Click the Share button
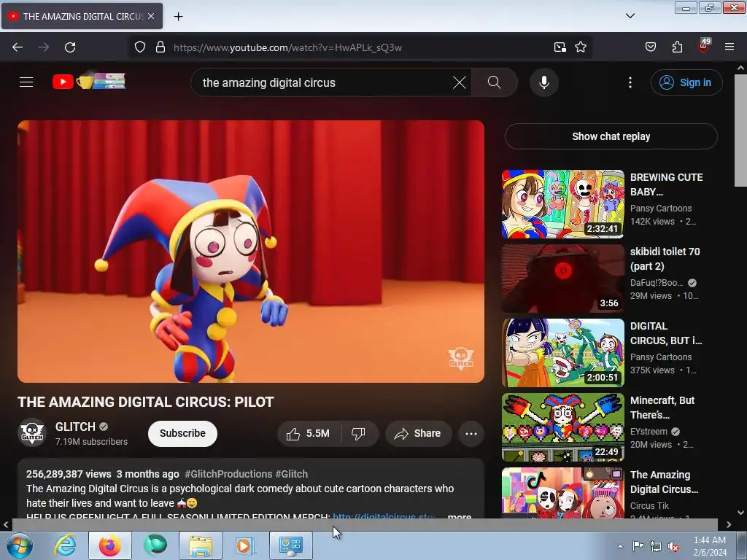Viewport: 747px width, 560px height. tap(418, 434)
